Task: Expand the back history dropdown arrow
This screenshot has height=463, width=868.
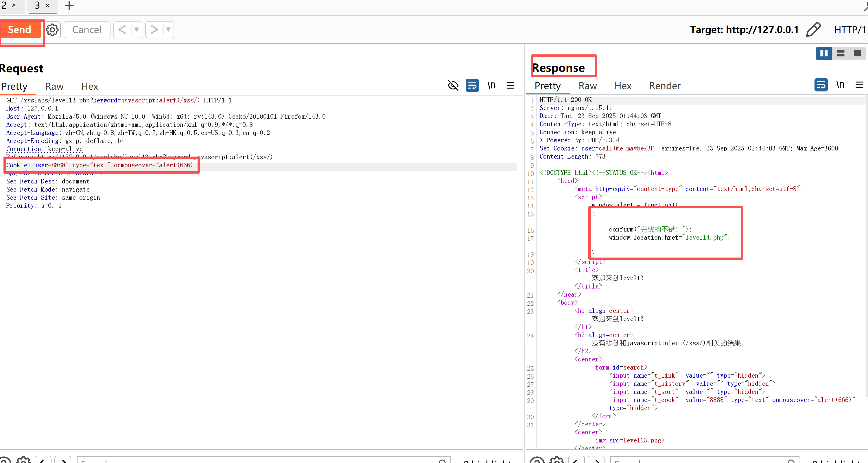Action: pos(137,30)
